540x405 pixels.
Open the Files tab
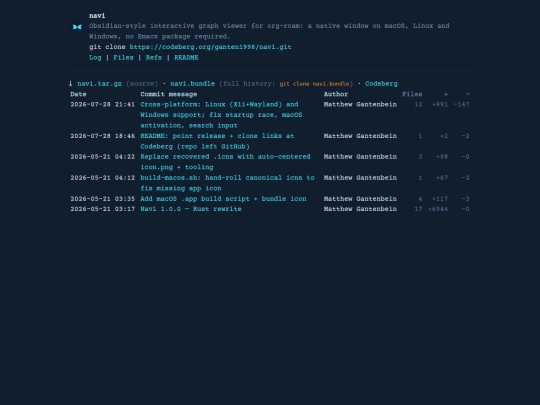[123, 58]
